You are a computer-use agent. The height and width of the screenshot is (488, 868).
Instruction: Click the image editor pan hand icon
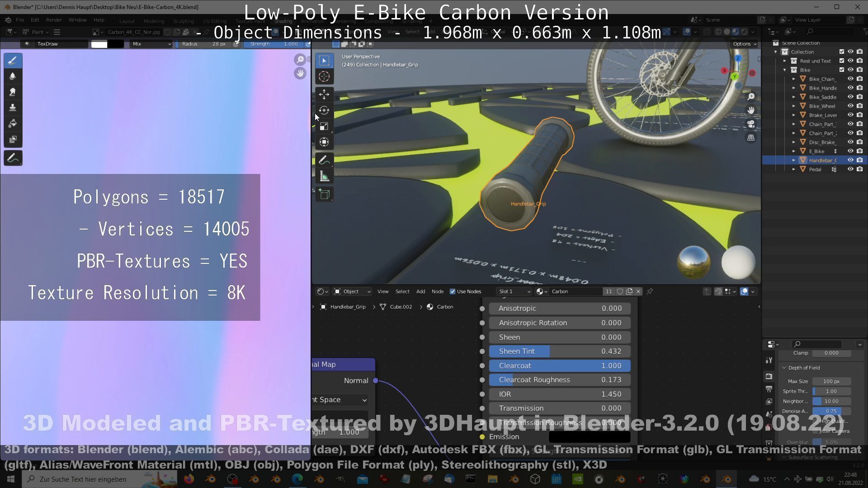tap(300, 73)
